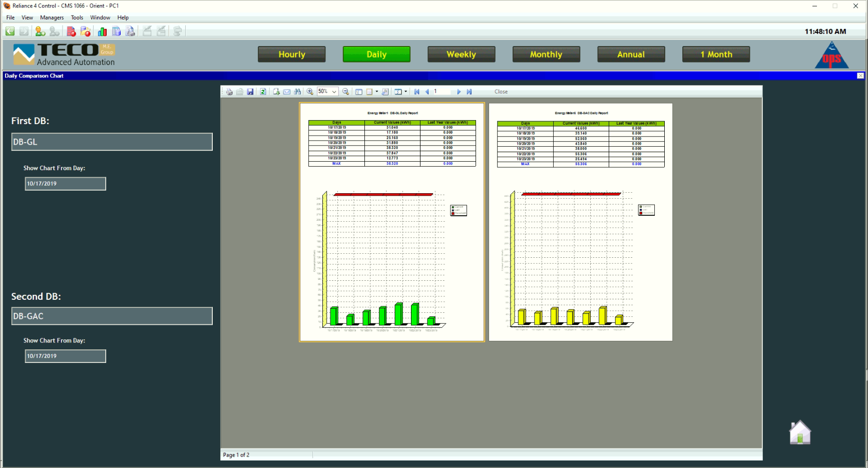This screenshot has width=868, height=468.
Task: Open the 50% zoom level dropdown
Action: [334, 92]
